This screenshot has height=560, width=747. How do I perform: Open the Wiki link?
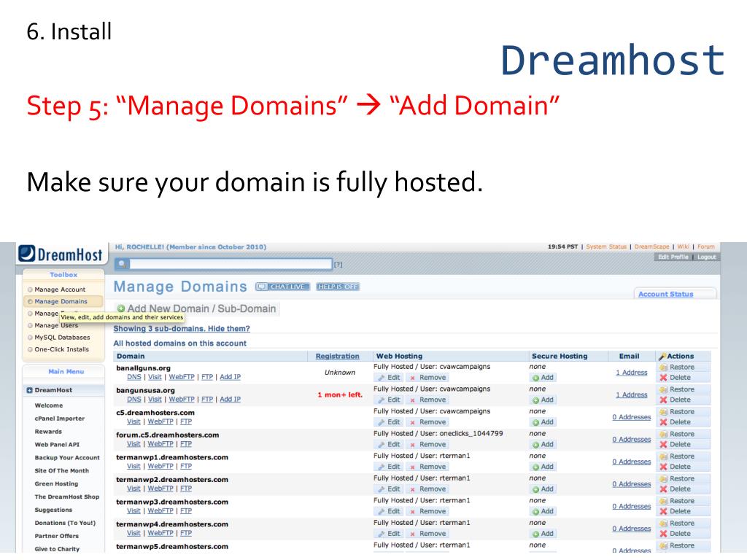point(683,246)
